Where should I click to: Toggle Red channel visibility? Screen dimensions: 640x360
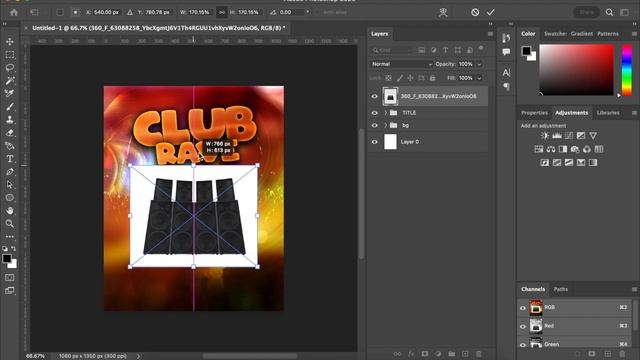click(523, 327)
